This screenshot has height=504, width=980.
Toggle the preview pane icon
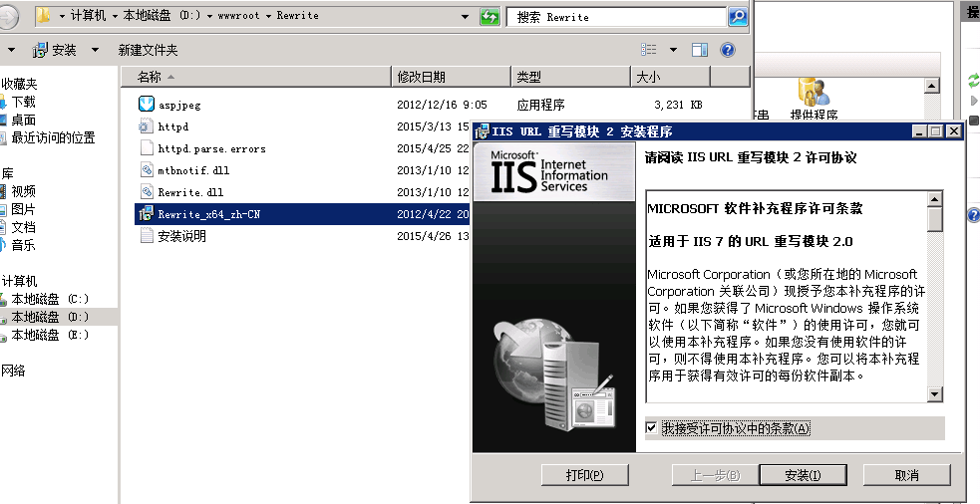[700, 50]
